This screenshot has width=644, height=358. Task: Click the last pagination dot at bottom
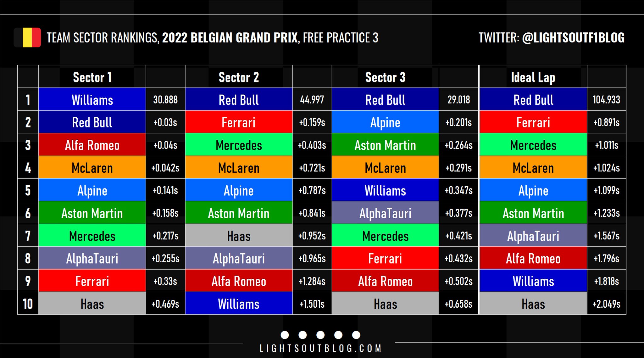(356, 335)
